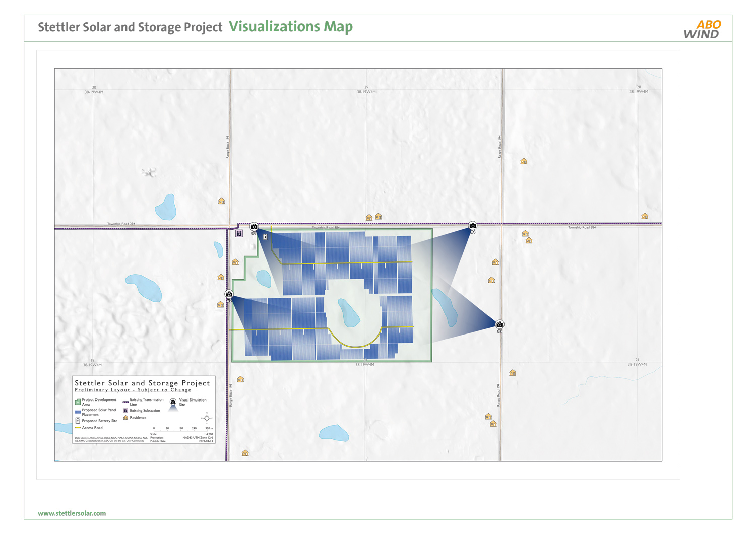This screenshot has height=534, width=756.
Task: Click the section 21 label 38-19W4M
Action: (637, 364)
